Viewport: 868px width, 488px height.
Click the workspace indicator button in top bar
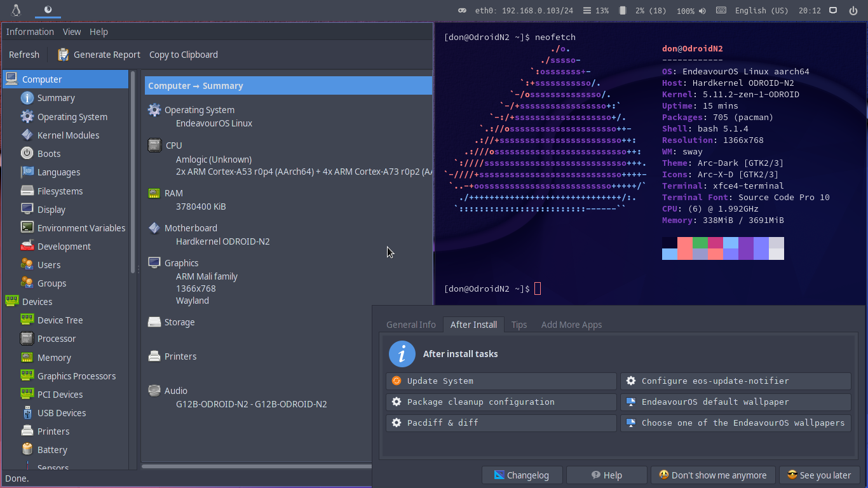pos(48,10)
